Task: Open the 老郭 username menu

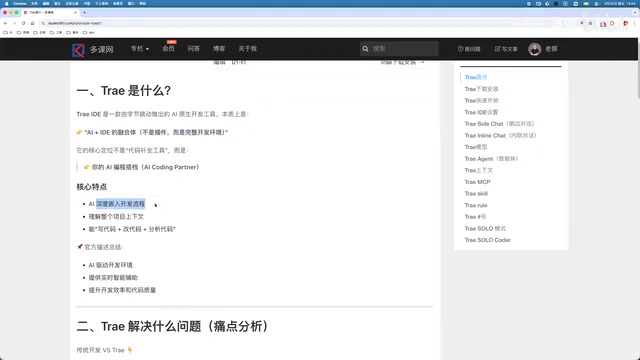Action: point(551,49)
